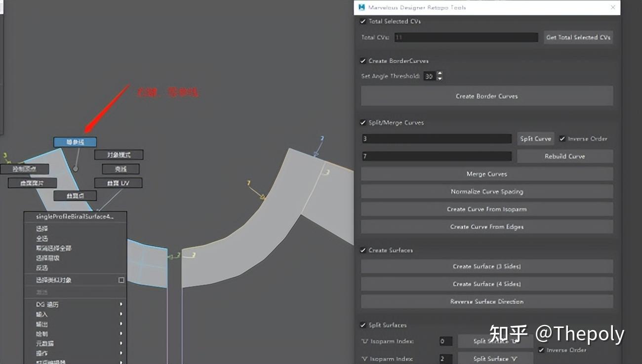Expand the 输入 submenu

(x=75, y=314)
